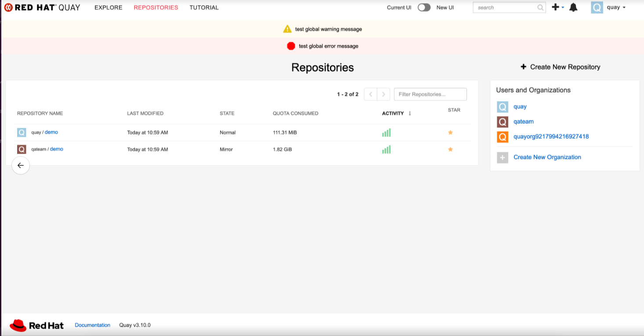Sort by State column
The width and height of the screenshot is (644, 336).
point(227,113)
